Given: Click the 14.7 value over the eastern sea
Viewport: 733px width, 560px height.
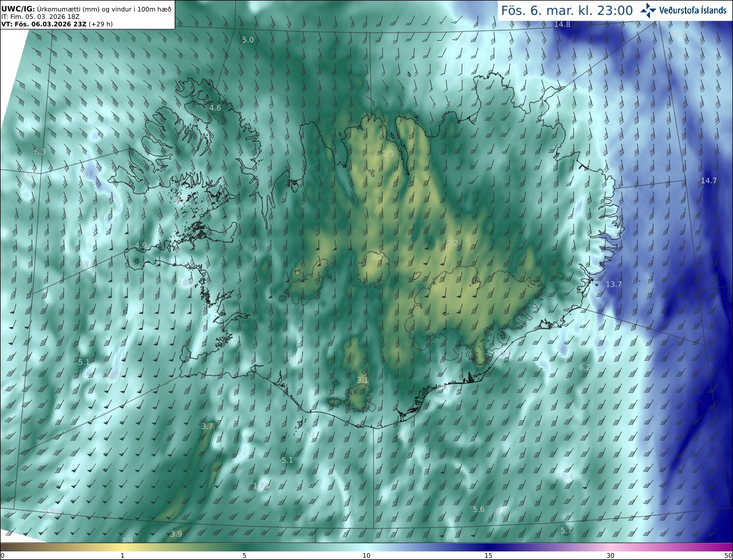Looking at the screenshot, I should tap(708, 180).
